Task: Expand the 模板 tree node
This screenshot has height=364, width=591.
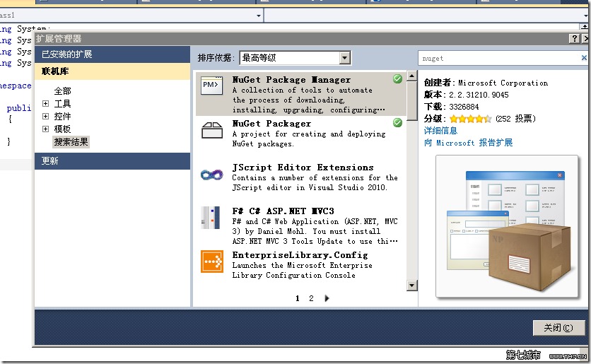Action: tap(46, 129)
